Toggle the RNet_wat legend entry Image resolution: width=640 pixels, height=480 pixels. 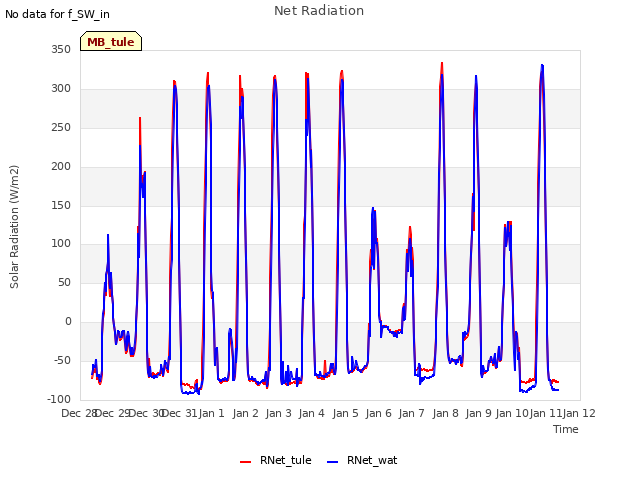click(362, 460)
